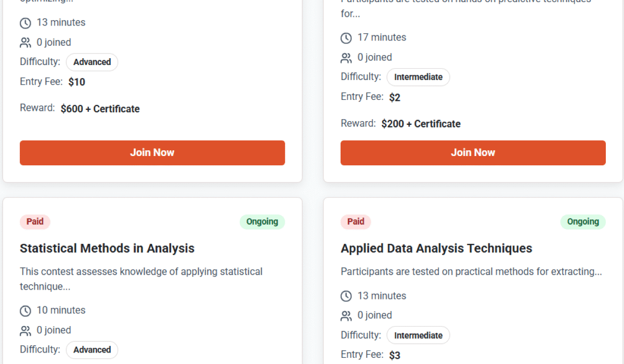This screenshot has height=364, width=624.
Task: Open Statistical Methods in Analysis title
Action: pos(107,249)
